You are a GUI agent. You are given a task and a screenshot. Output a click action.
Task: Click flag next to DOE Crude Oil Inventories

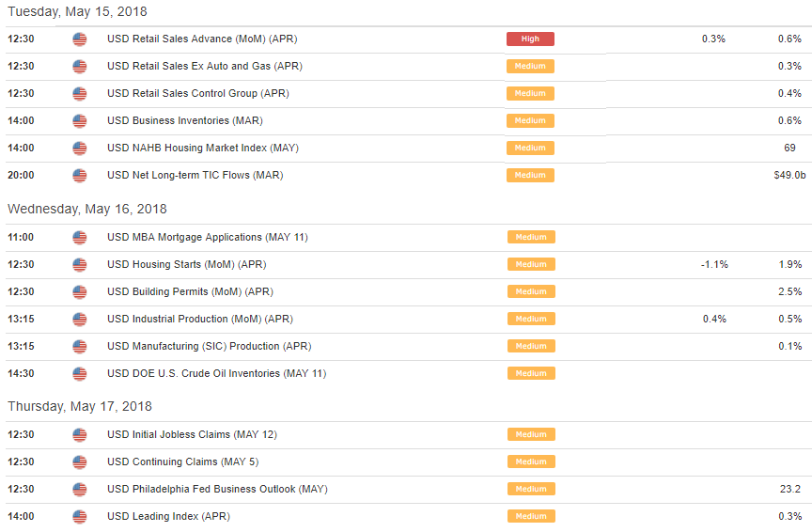79,374
